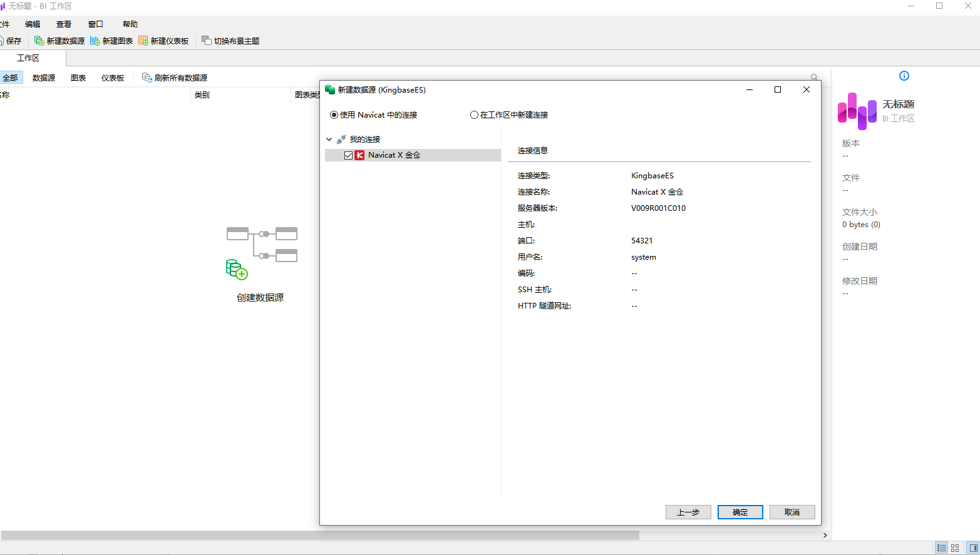Click the 取消 button
The image size is (980, 555).
[x=792, y=512]
